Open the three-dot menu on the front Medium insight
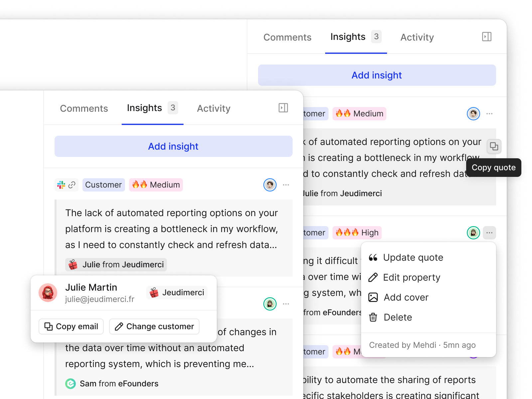 pos(286,185)
